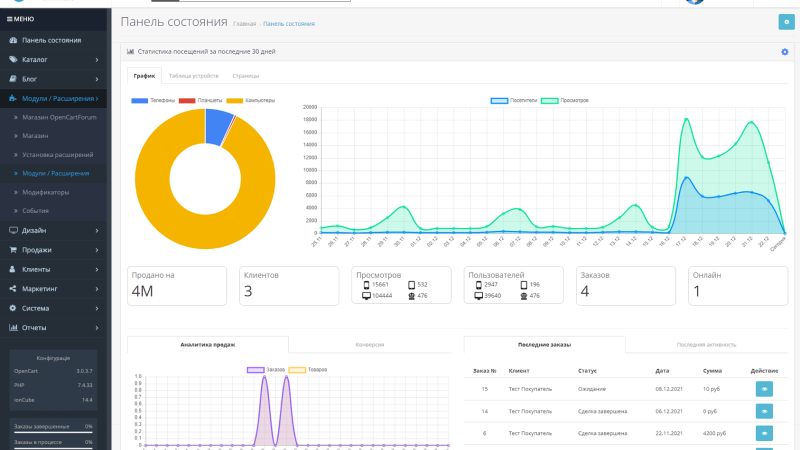Click the blue gear icon in statistics panel
Viewport: 800px width, 450px height.
(785, 52)
